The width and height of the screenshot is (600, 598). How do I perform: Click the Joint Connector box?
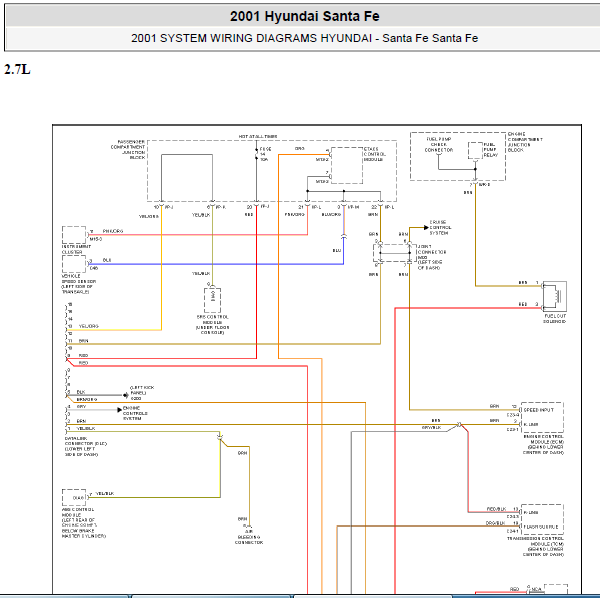(x=395, y=253)
